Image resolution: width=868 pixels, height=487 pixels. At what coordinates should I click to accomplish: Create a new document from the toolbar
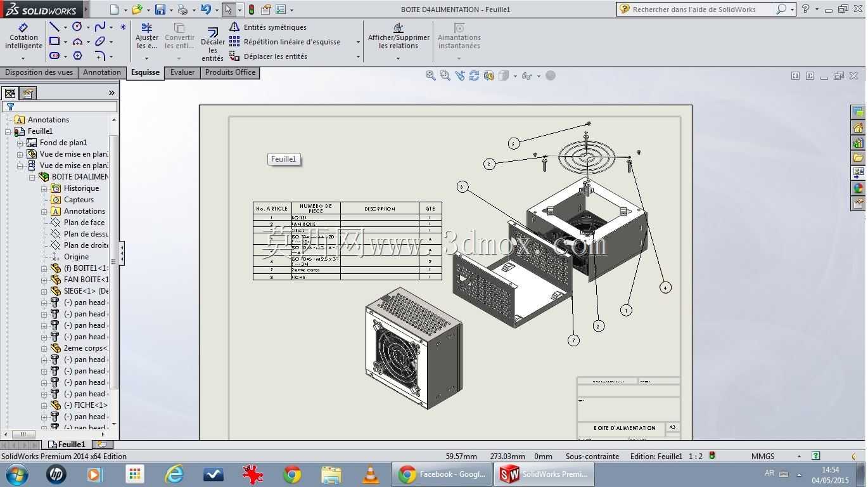114,10
